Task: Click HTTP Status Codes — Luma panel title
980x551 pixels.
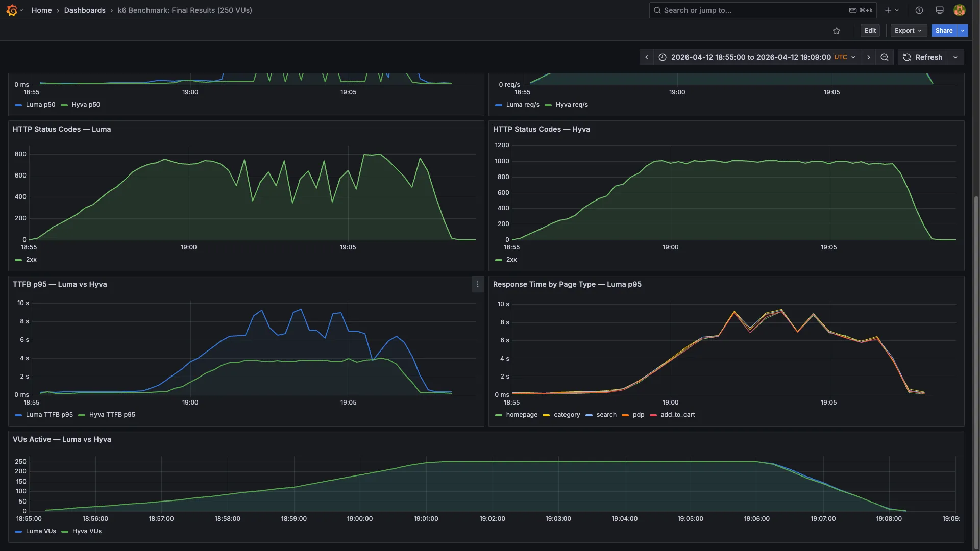Action: (x=62, y=129)
